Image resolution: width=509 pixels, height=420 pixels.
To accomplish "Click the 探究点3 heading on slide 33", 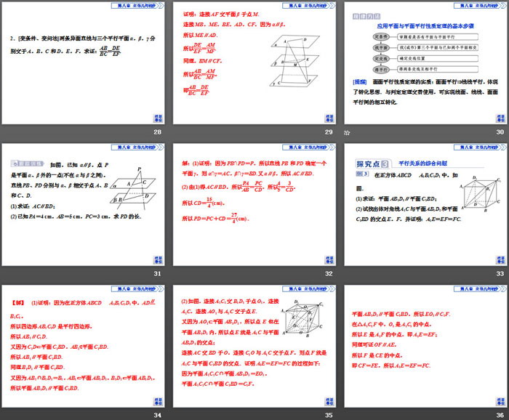I will [x=372, y=163].
